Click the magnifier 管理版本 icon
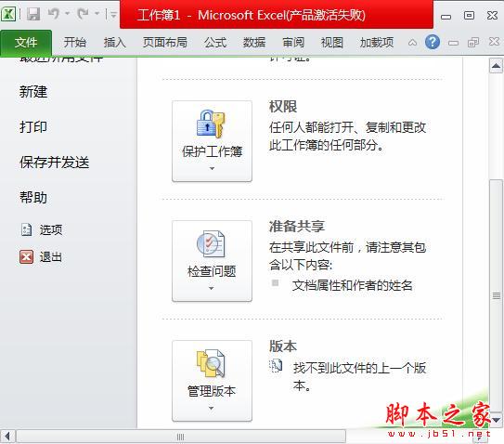Viewport: 504px width, 444px height. click(x=211, y=363)
